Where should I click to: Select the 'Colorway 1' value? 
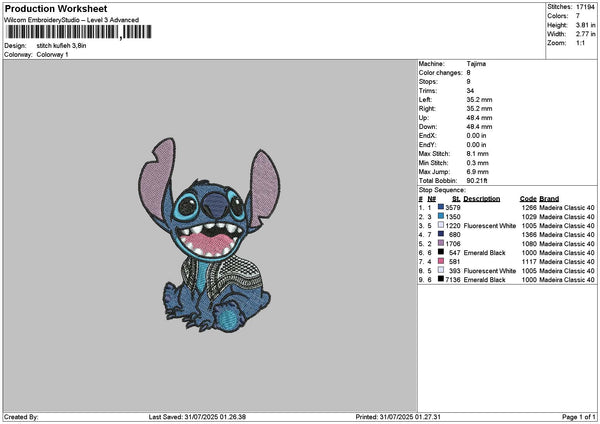[52, 55]
